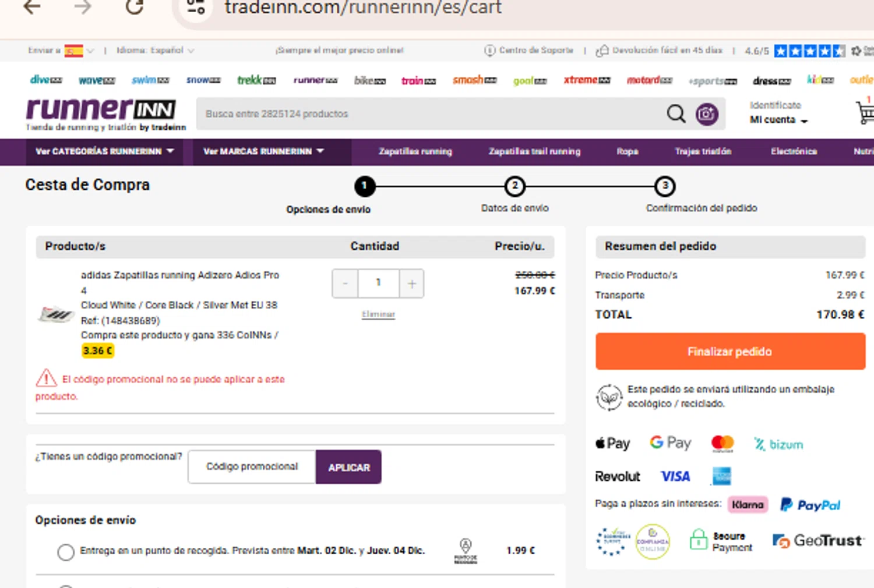This screenshot has width=874, height=588.
Task: Click the APLICAR button
Action: coord(349,467)
